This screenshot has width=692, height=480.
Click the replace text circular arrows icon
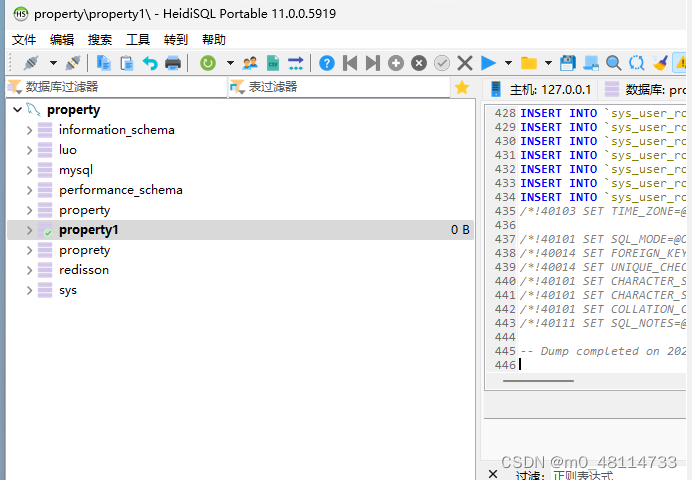point(636,63)
